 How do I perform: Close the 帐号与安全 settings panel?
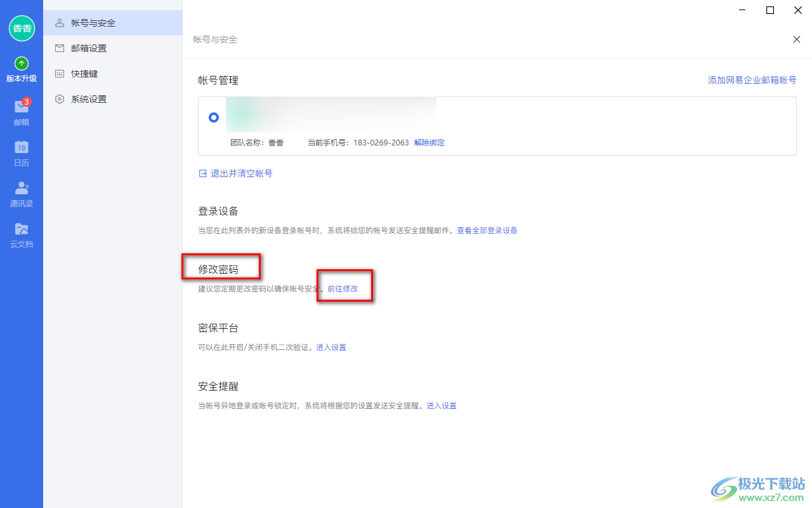(x=797, y=39)
